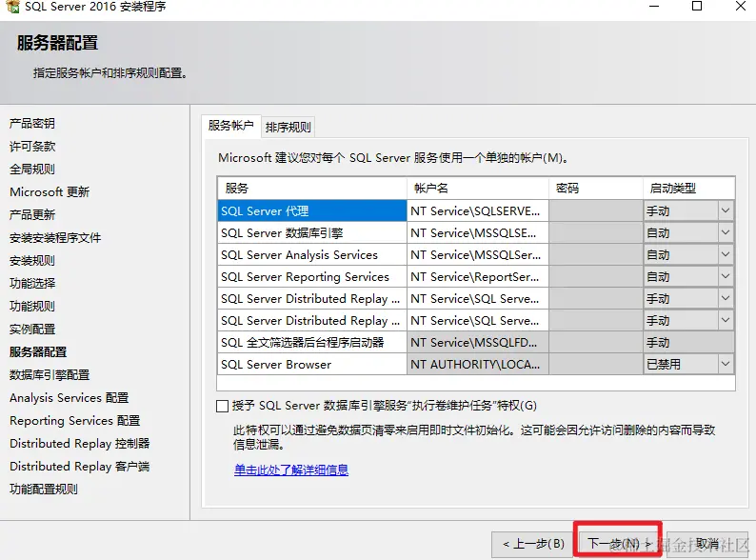The image size is (756, 560).
Task: Click account name NT Service\SQLSERVE... cell
Action: click(478, 210)
